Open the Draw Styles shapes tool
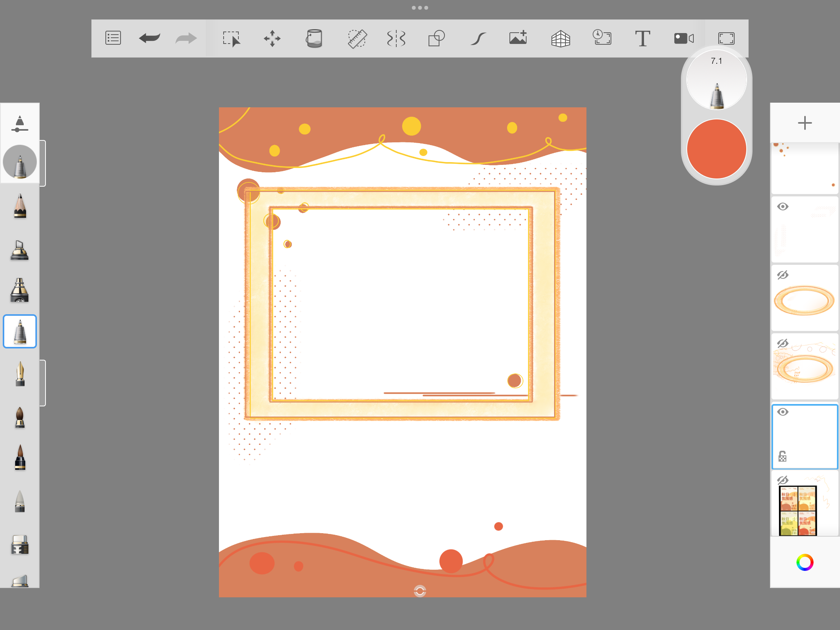The width and height of the screenshot is (840, 630). 436,38
